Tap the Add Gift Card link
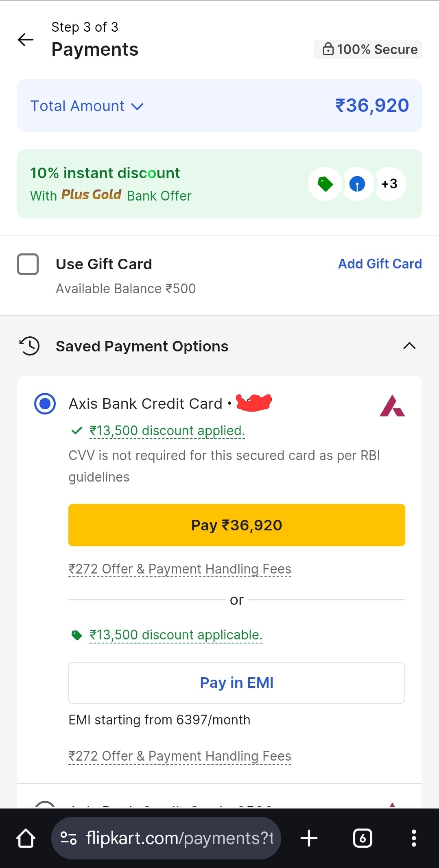439x868 pixels. (x=380, y=264)
